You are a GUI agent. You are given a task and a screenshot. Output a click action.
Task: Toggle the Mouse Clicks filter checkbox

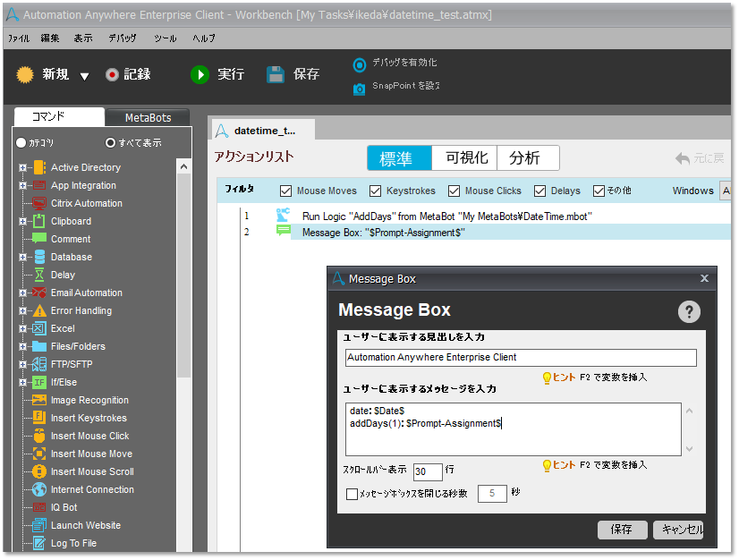pos(454,191)
